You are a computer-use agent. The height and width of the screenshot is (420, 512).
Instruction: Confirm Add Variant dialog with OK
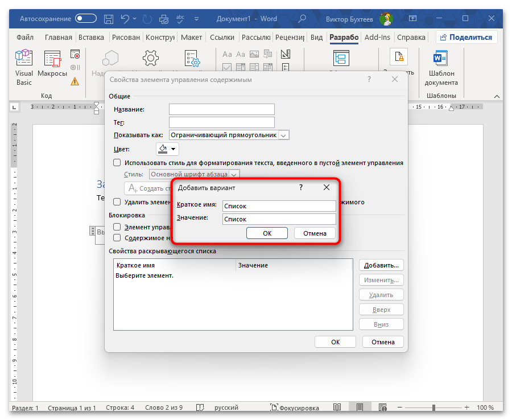pos(267,233)
